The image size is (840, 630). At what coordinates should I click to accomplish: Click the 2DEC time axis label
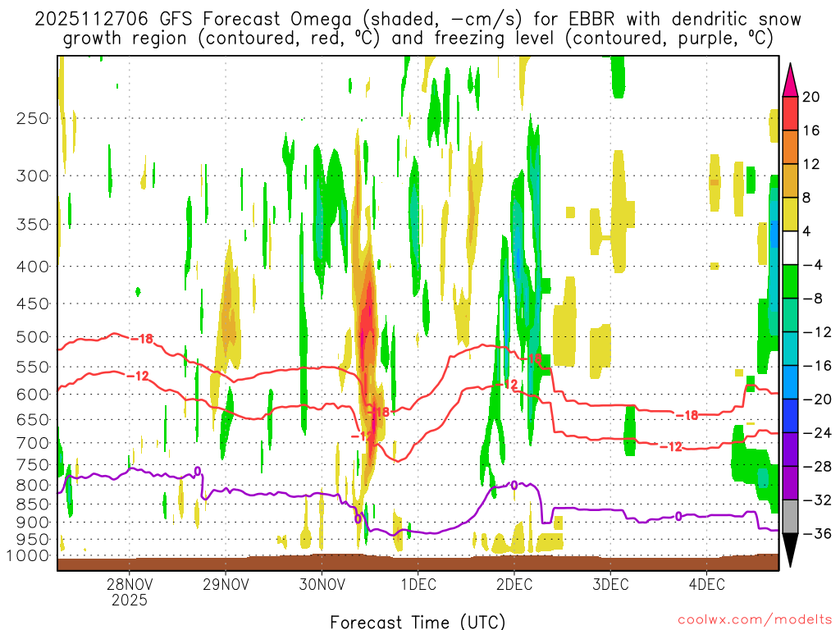pos(514,584)
